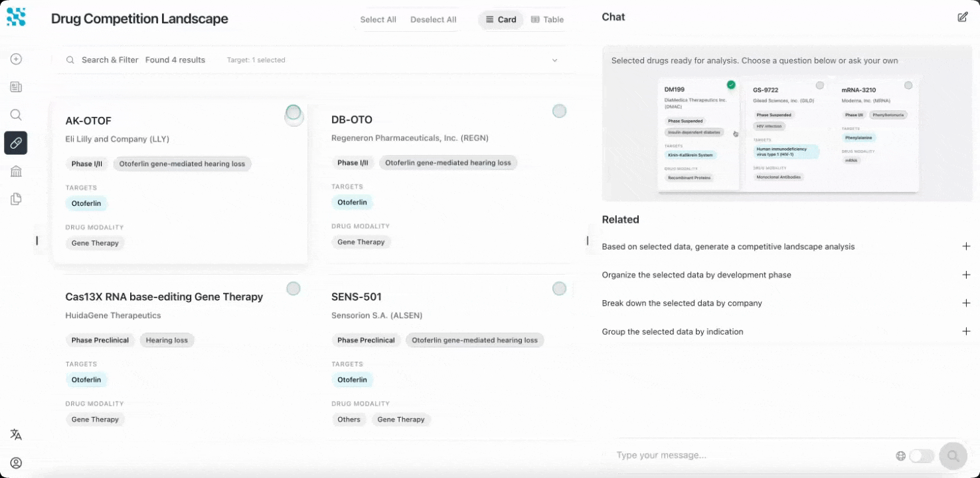Switch to Table view
980x478 pixels.
(547, 20)
